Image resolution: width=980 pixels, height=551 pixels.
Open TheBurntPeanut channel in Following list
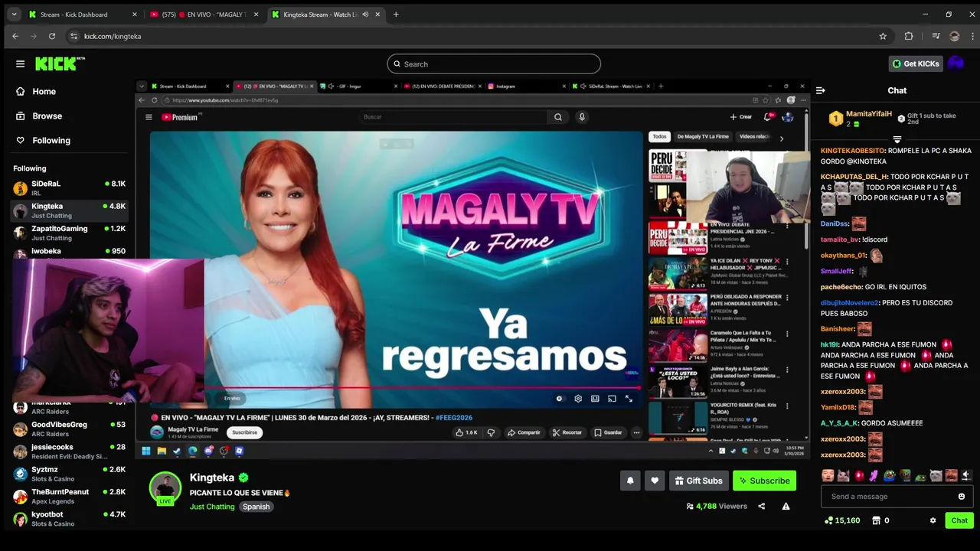coord(70,496)
